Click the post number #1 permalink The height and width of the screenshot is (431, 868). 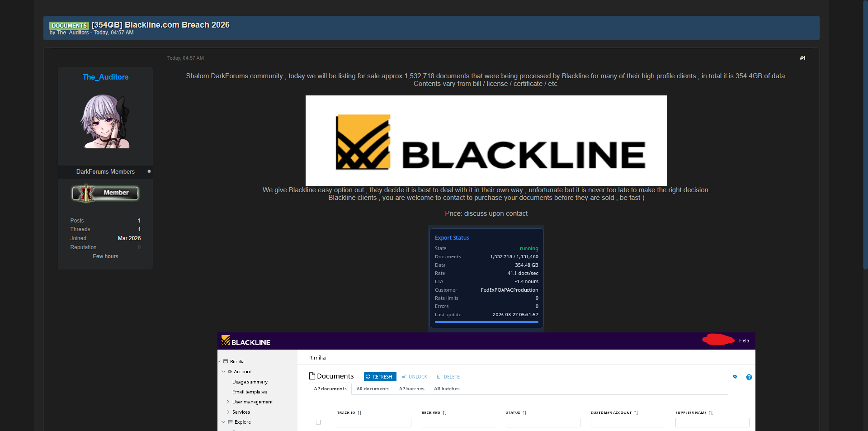click(802, 58)
